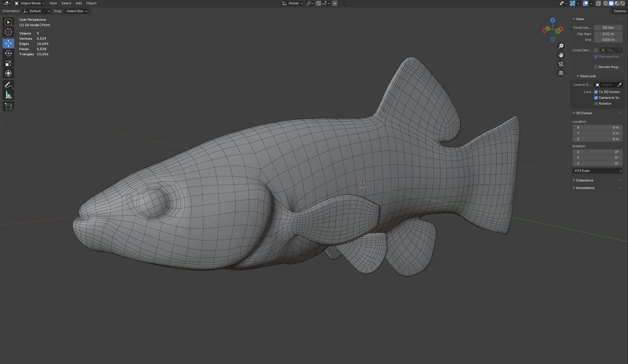Pick the Scale tool

pos(8,63)
